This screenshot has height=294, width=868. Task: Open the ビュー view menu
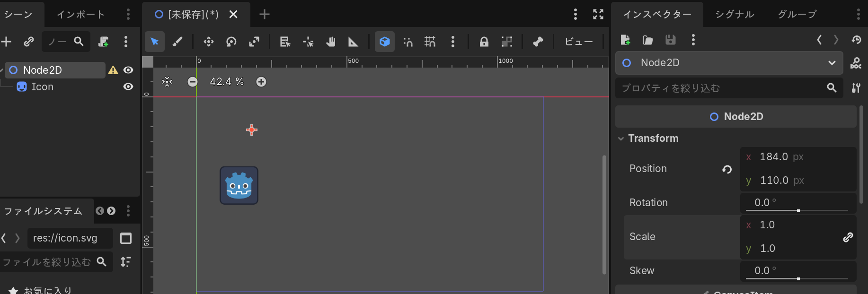[x=578, y=42]
